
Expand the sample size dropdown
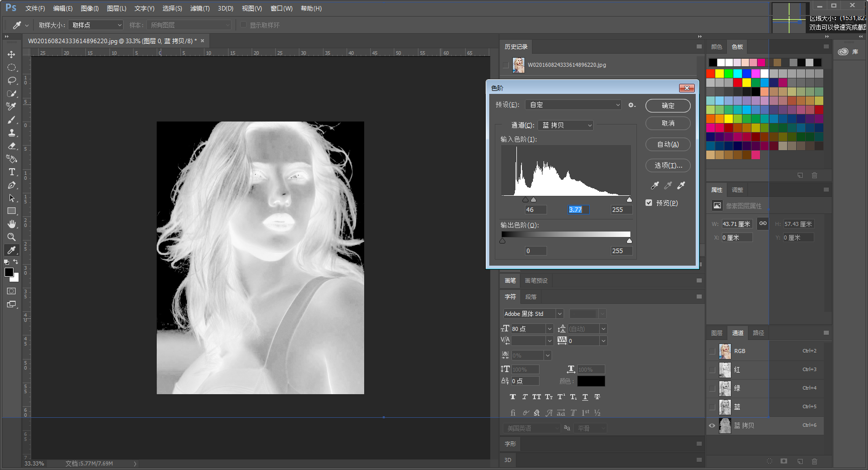coord(96,25)
